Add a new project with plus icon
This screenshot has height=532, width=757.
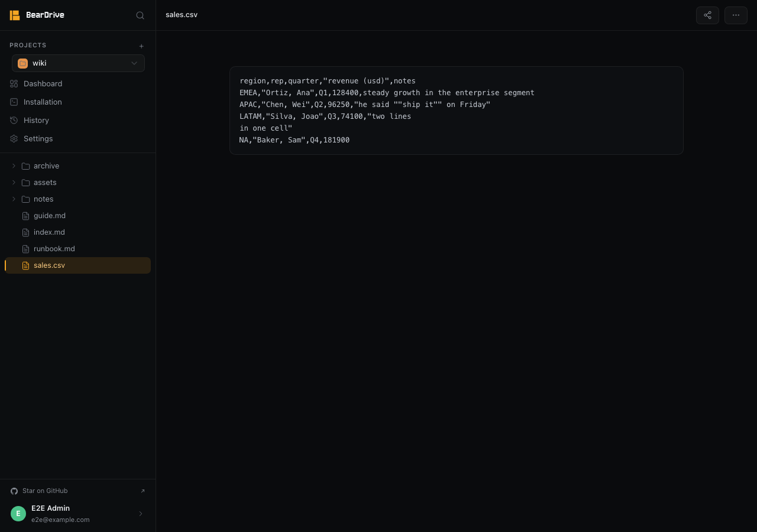click(141, 46)
